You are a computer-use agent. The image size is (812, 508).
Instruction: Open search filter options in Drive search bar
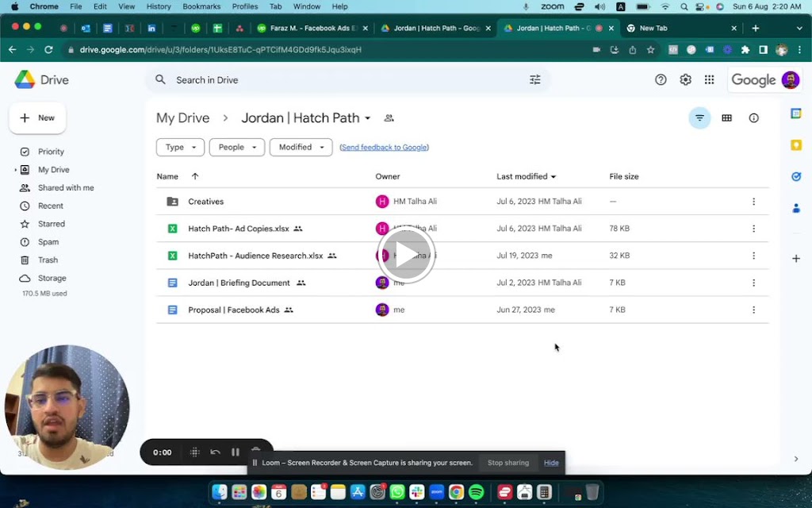pos(535,80)
